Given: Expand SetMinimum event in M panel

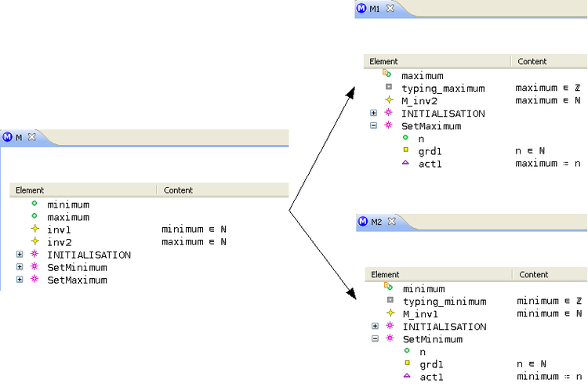Looking at the screenshot, I should tap(20, 266).
